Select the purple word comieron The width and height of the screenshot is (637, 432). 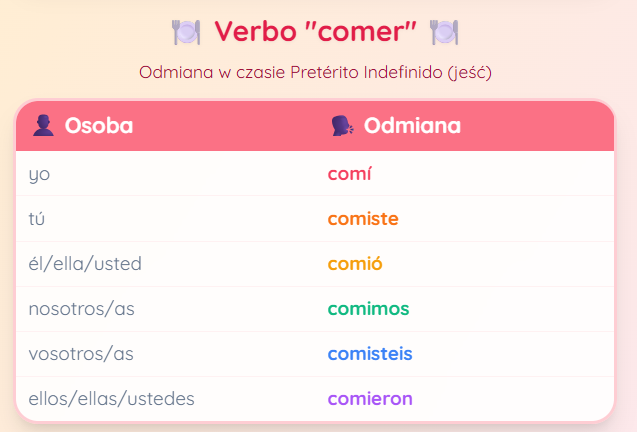370,399
